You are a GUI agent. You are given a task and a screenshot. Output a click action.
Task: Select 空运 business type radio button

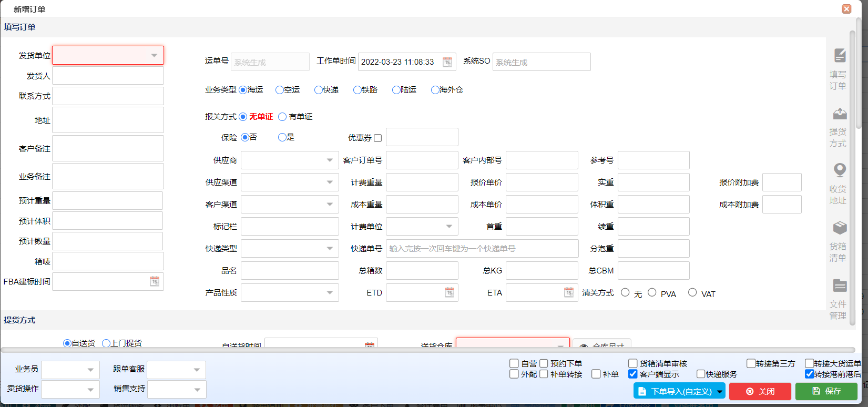coord(280,90)
